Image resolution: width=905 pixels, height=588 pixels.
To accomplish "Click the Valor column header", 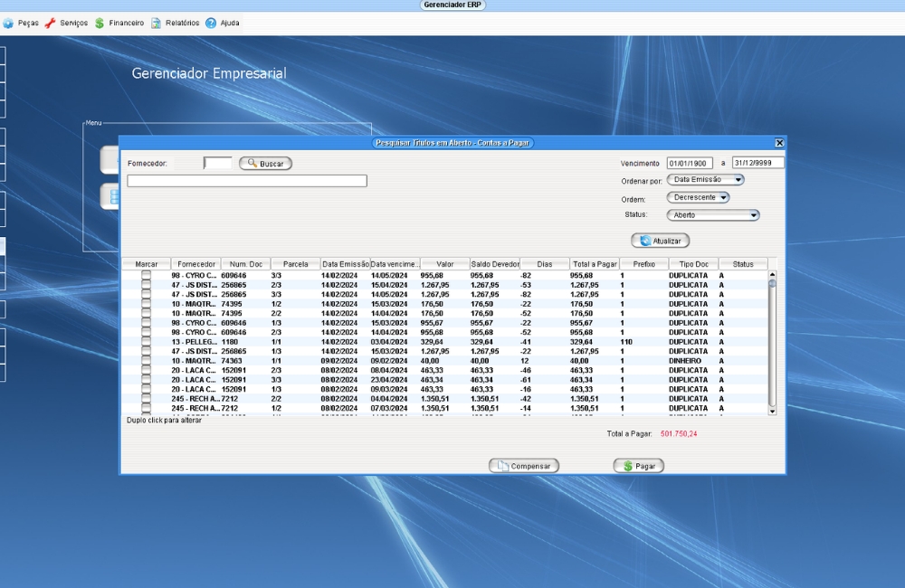I will (445, 264).
